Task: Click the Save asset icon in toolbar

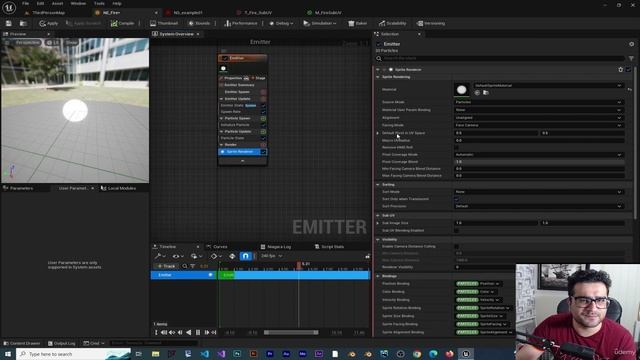Action: tap(9, 24)
